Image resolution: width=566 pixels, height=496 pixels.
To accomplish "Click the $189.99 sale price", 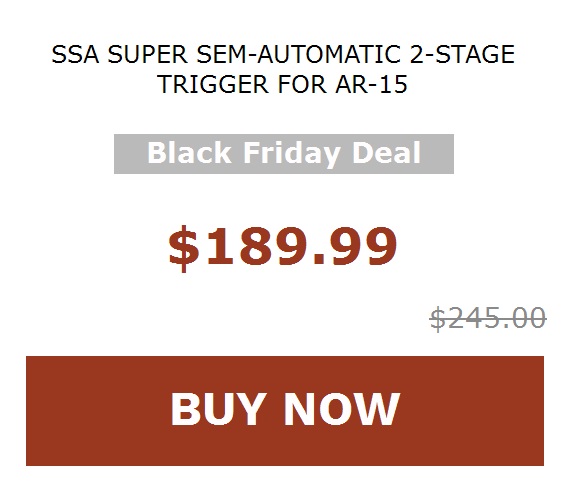I will [x=283, y=247].
